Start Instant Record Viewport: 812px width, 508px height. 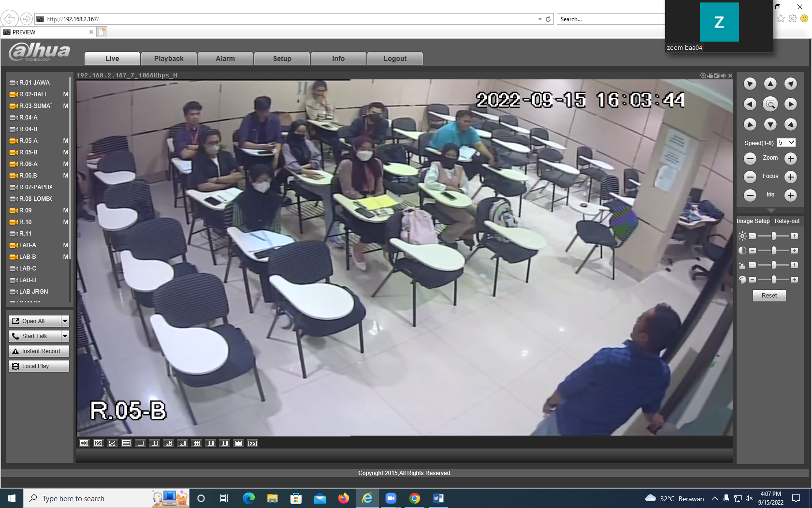click(39, 351)
